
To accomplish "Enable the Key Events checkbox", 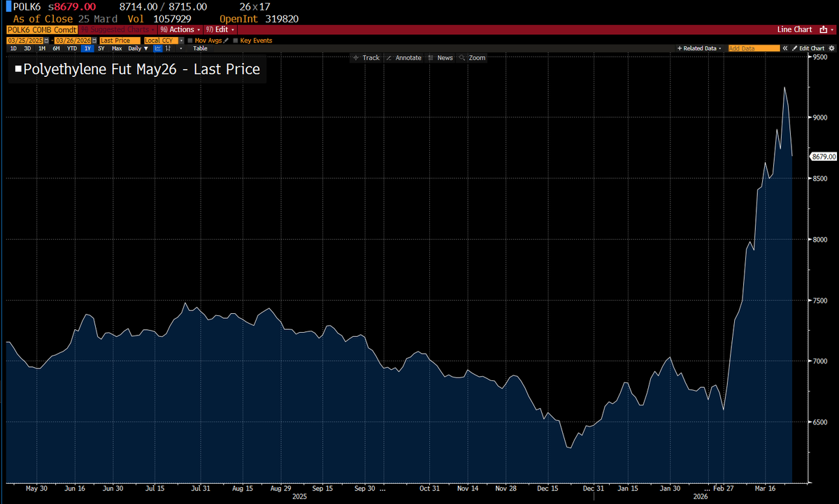I will click(x=236, y=41).
